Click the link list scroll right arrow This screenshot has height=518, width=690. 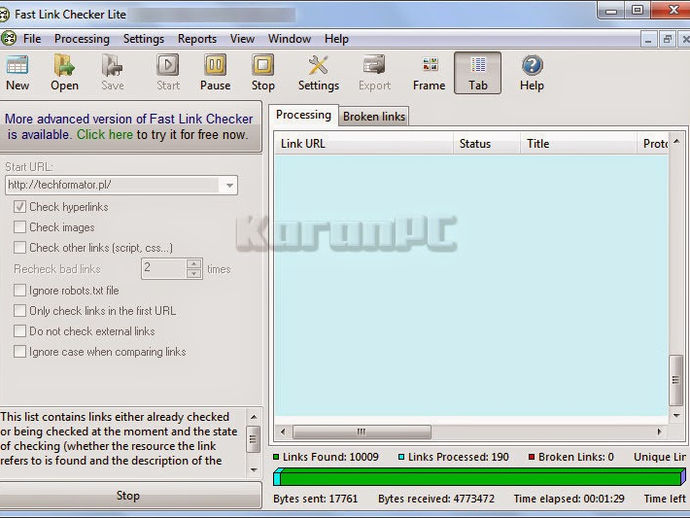pyautogui.click(x=660, y=432)
